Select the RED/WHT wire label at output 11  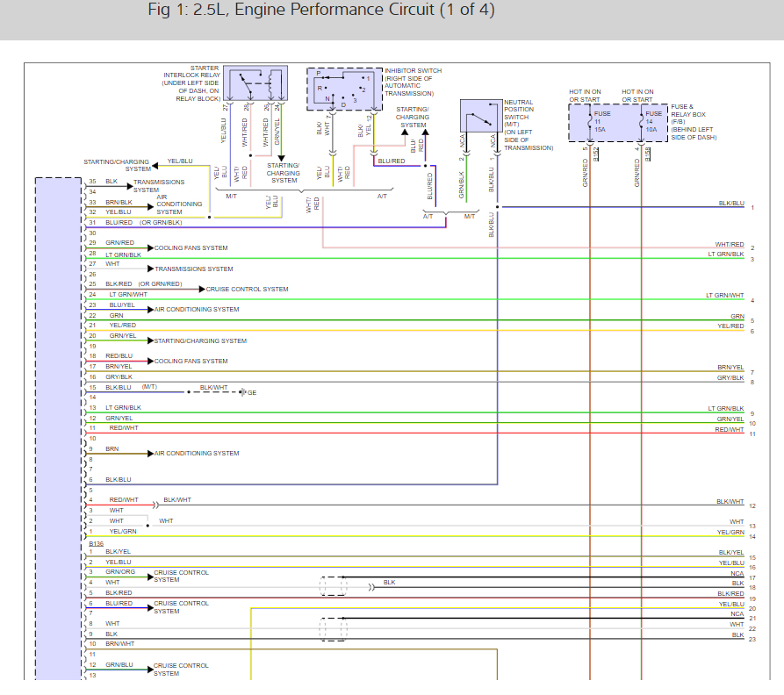729,430
